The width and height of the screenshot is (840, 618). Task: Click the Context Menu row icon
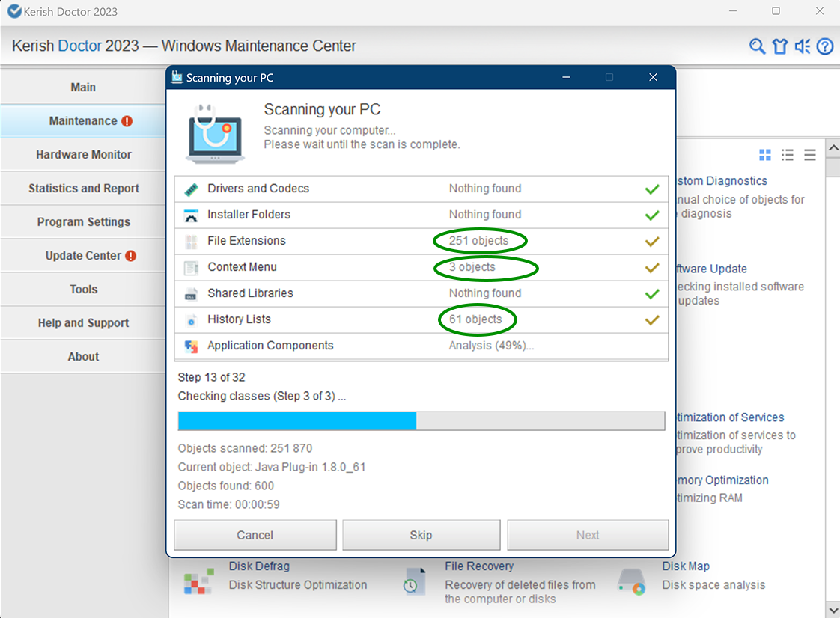click(191, 268)
